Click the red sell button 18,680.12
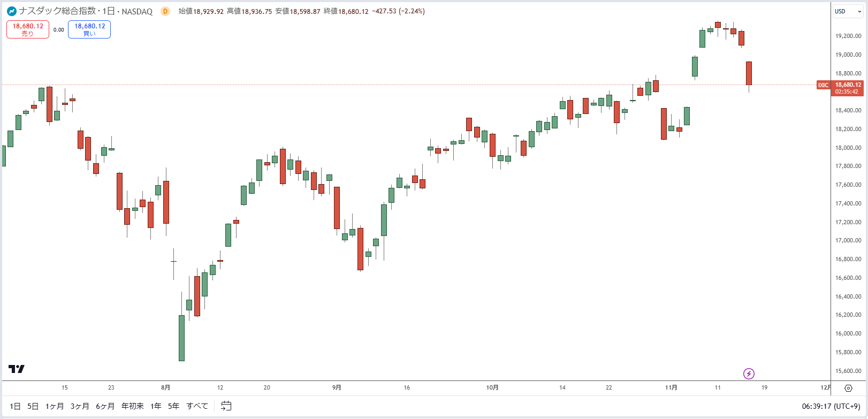The width and height of the screenshot is (868, 419). point(28,29)
